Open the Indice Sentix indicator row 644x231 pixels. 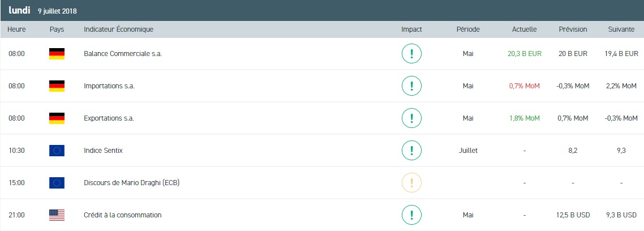click(103, 151)
